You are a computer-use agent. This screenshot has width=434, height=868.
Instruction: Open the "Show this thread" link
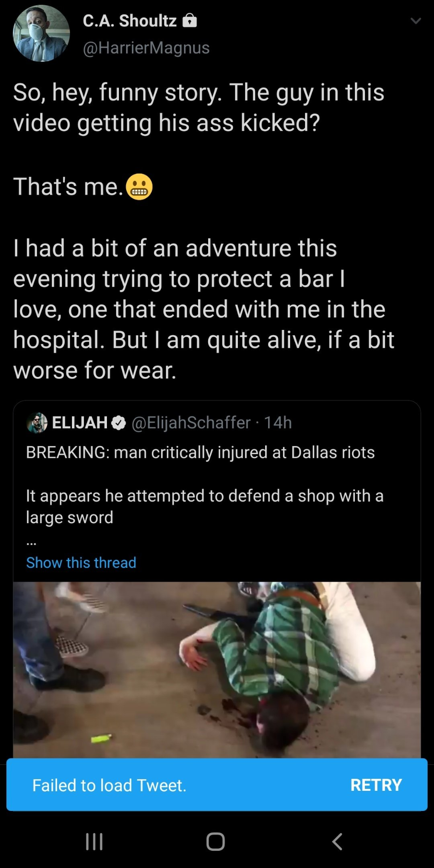[x=81, y=563]
